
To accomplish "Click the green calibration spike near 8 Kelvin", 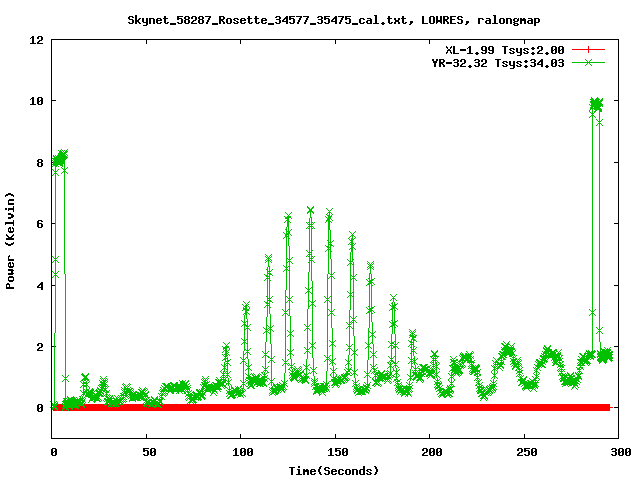I will 60,158.
